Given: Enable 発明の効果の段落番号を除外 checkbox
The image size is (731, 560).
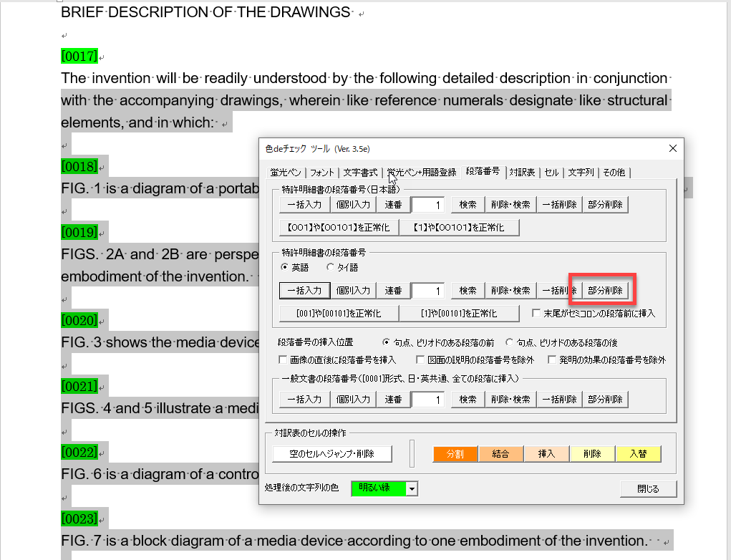Looking at the screenshot, I should 552,360.
